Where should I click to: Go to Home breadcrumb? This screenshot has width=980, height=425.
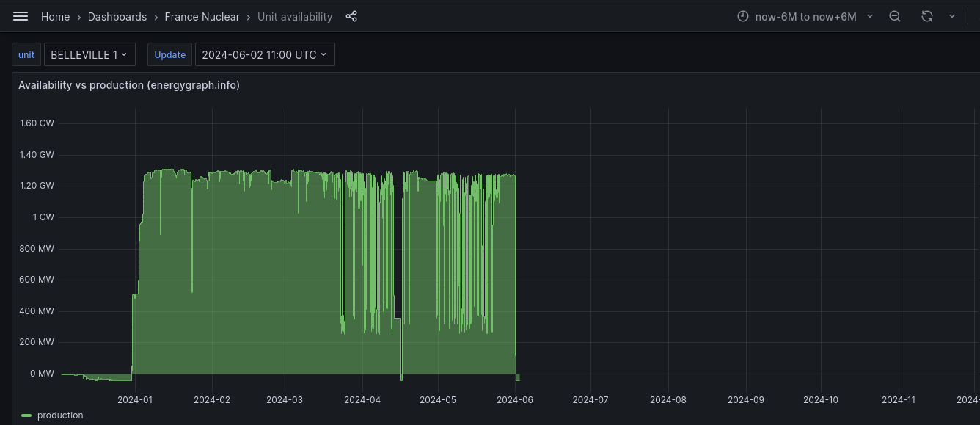(x=55, y=16)
